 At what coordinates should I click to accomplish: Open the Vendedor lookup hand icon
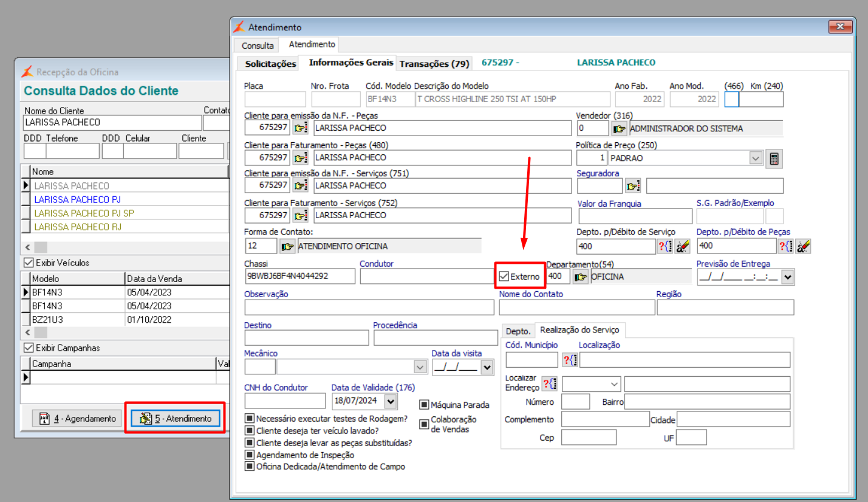pos(619,128)
